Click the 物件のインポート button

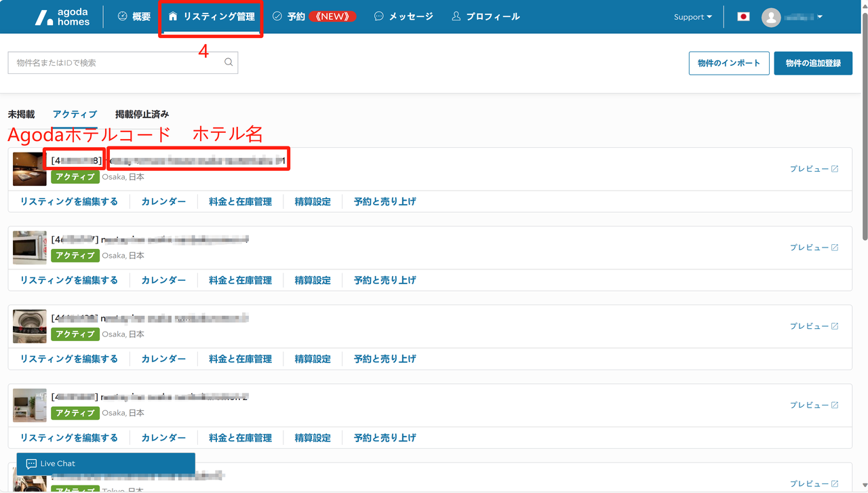point(729,63)
